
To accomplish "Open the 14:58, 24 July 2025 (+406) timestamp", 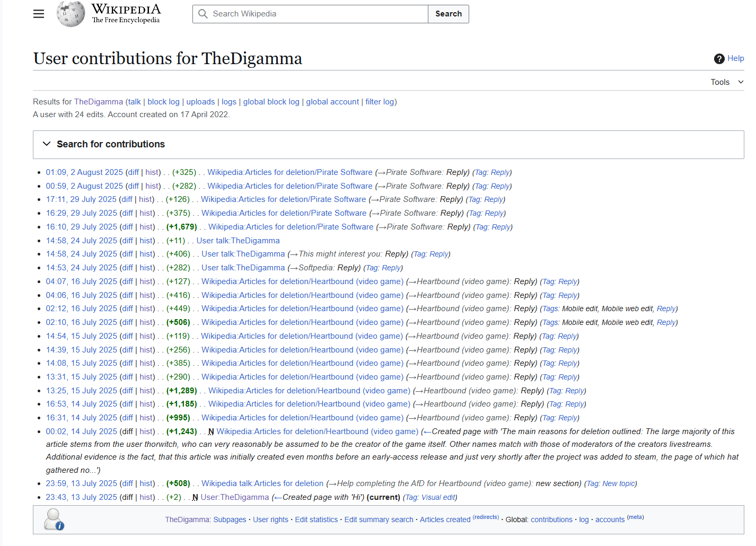I will pyautogui.click(x=81, y=254).
